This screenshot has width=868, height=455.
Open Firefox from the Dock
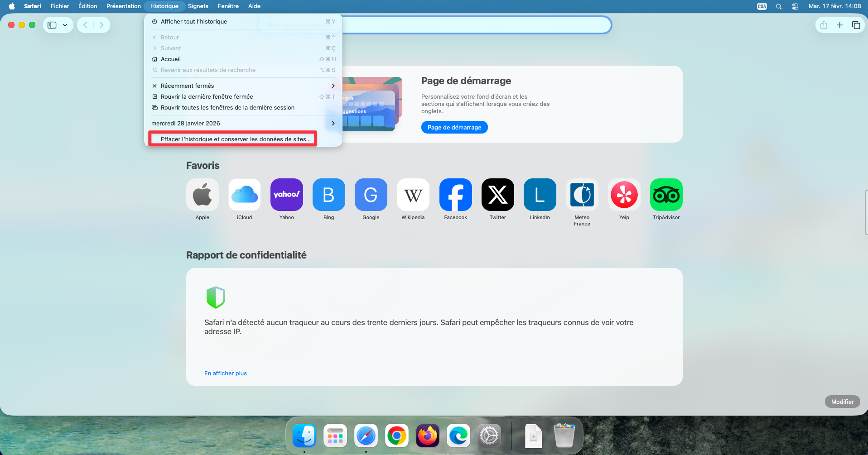click(x=428, y=436)
